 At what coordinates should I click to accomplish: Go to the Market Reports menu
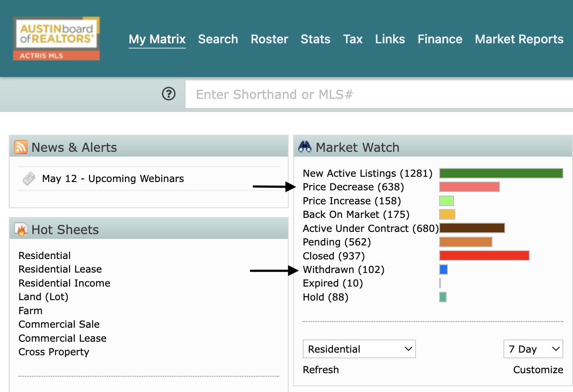point(519,39)
